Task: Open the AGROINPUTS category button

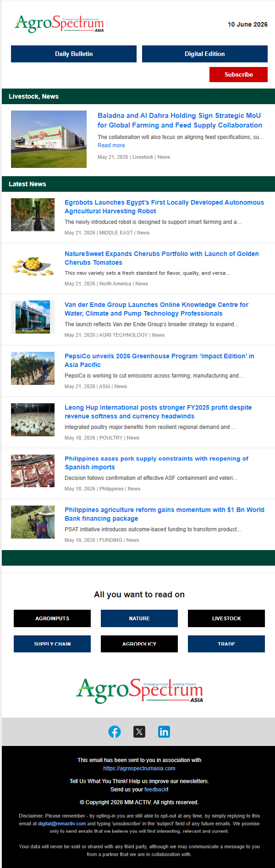Action: [52, 618]
